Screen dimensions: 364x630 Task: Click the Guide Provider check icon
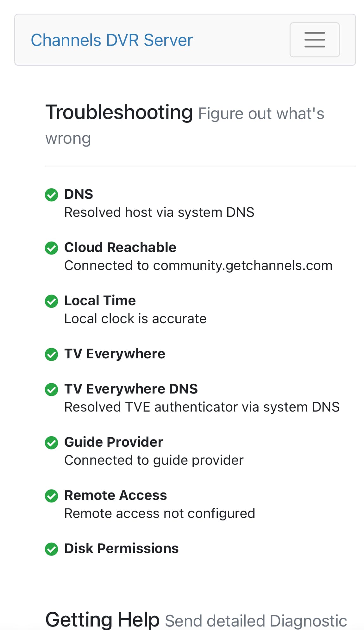tap(52, 443)
